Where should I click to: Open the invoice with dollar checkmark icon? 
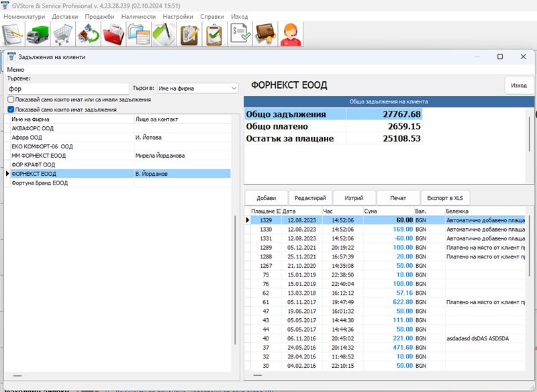[x=240, y=34]
